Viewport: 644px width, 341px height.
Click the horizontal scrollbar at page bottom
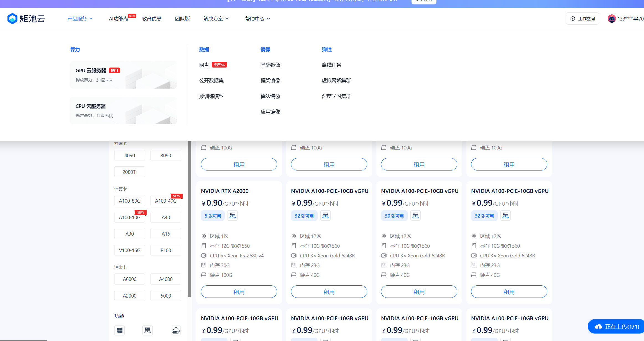24,340
